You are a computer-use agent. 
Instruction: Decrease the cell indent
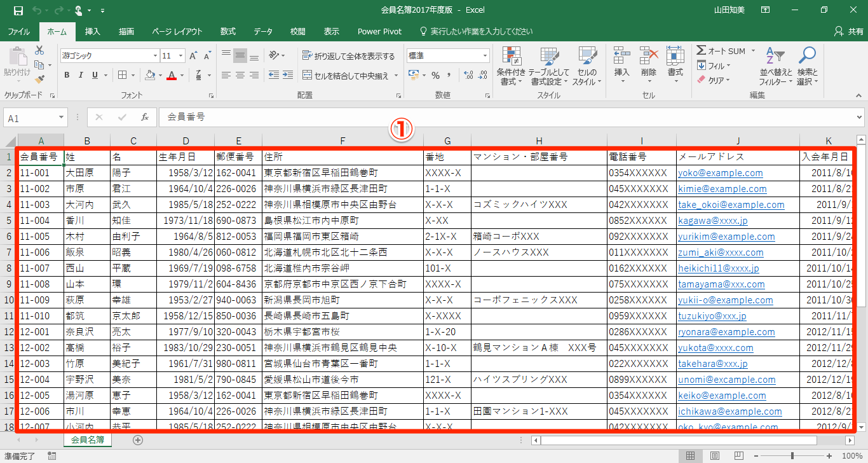274,76
